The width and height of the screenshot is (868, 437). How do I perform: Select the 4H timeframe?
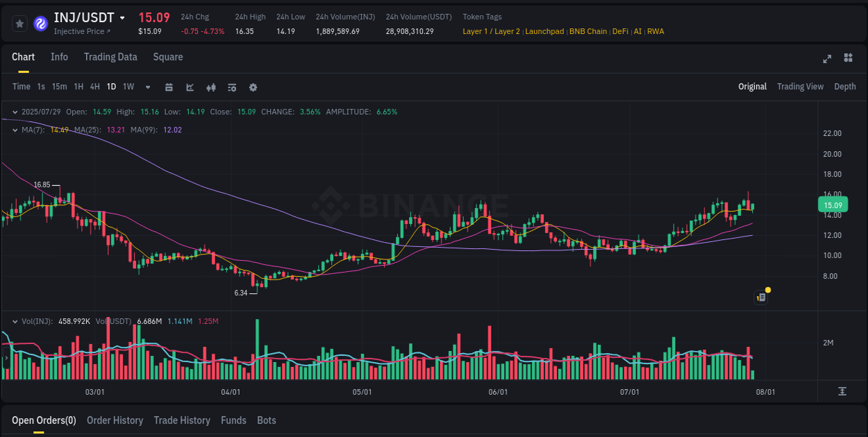(x=94, y=87)
